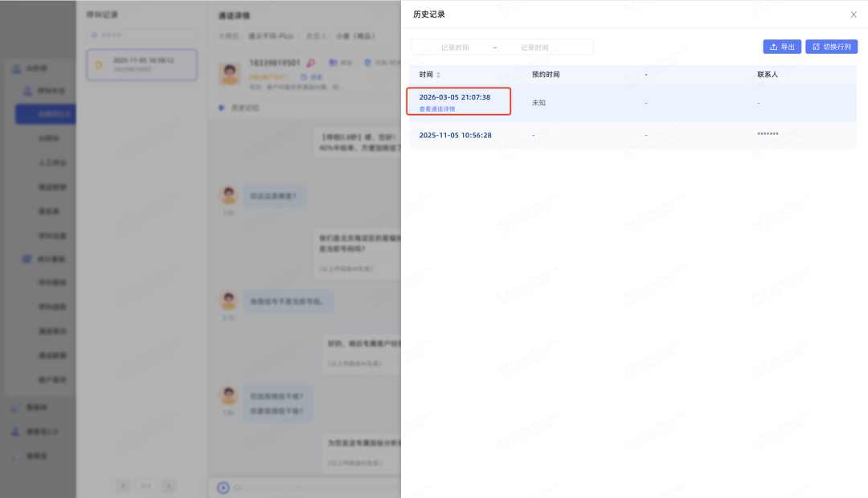Open record 2026-03-05 21:07:38
Screen dimensions: 868x498
(454, 97)
